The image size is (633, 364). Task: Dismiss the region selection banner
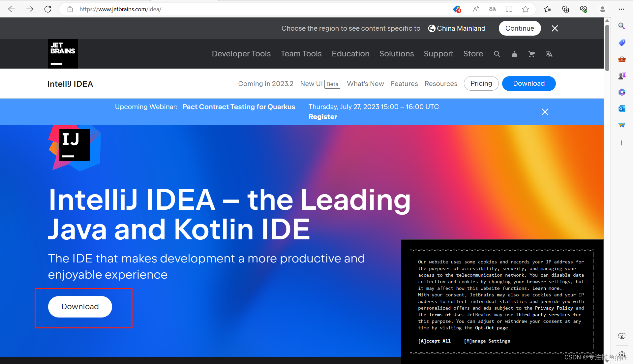[555, 28]
